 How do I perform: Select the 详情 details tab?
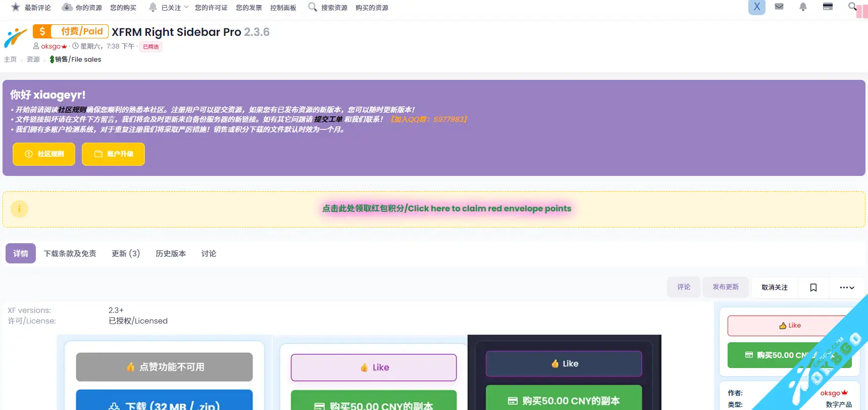point(21,253)
